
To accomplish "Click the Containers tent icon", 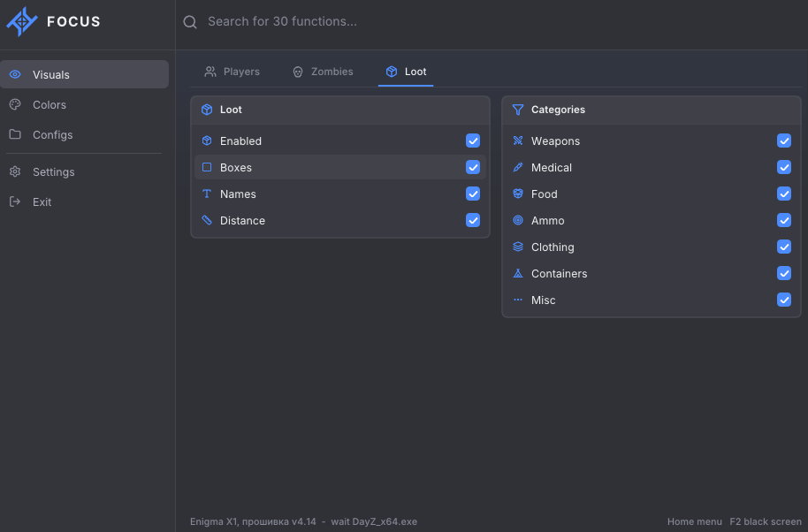I will click(518, 273).
